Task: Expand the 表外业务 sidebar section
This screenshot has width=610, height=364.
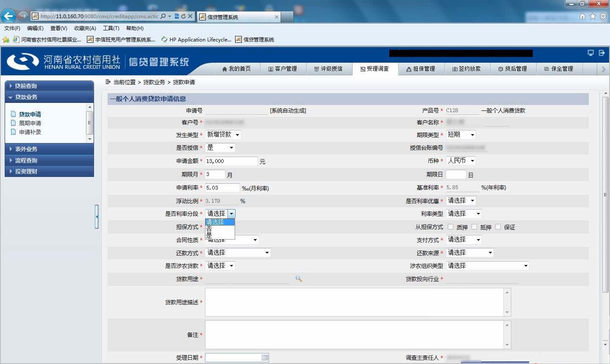Action: (49, 149)
